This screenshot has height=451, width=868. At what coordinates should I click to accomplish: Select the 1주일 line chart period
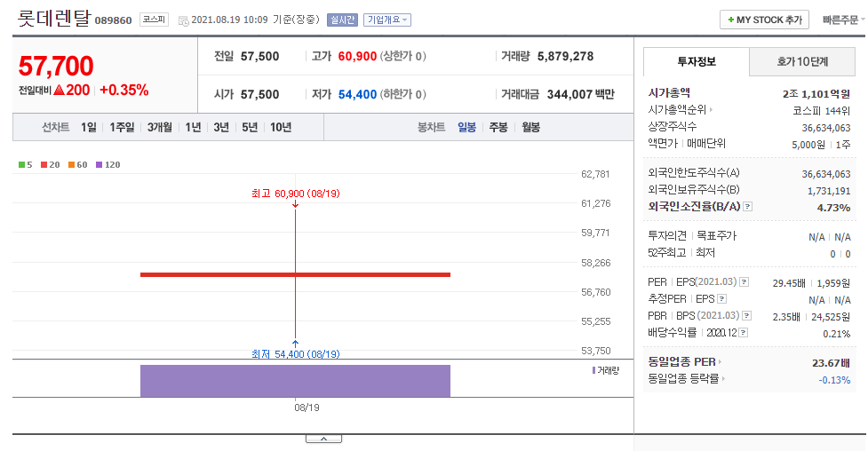coord(122,127)
